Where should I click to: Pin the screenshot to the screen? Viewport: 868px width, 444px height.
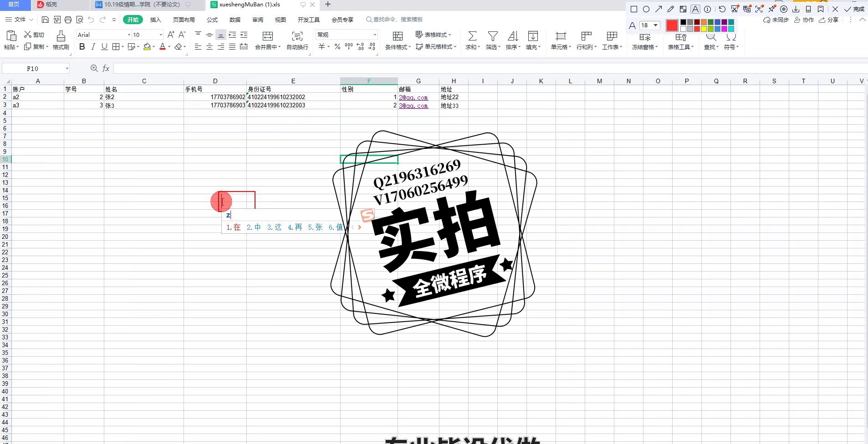[x=771, y=9]
